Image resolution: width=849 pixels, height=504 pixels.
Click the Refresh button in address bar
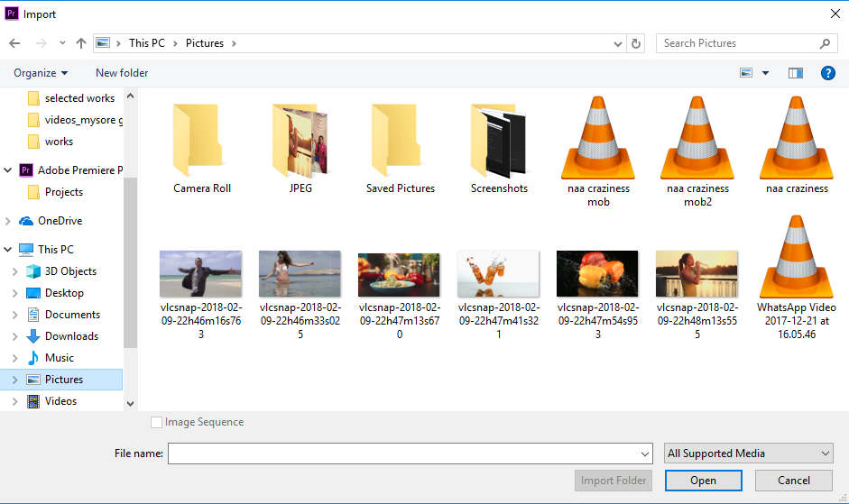636,43
